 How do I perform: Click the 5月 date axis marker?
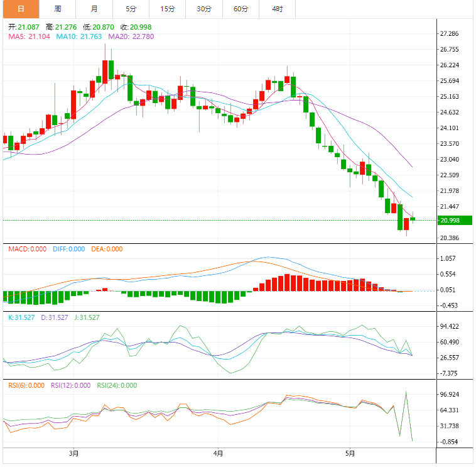point(350,454)
